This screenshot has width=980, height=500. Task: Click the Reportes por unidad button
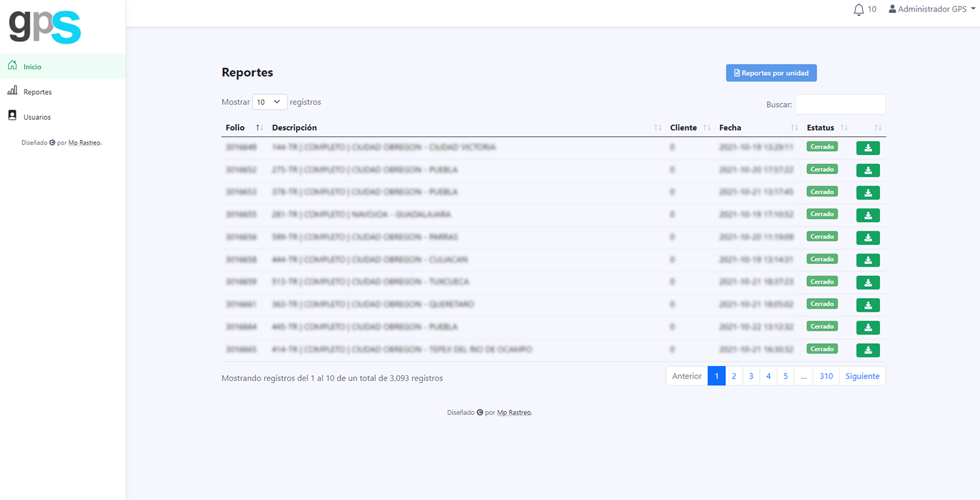tap(771, 73)
